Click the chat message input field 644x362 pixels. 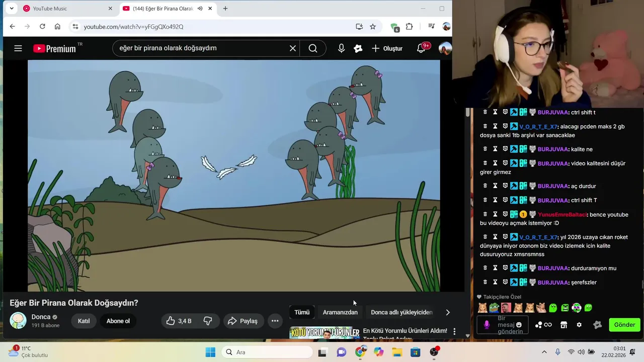click(x=502, y=325)
